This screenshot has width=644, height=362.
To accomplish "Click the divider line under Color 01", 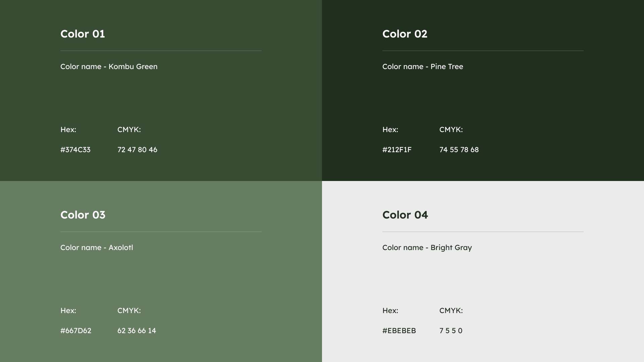I will (x=161, y=51).
